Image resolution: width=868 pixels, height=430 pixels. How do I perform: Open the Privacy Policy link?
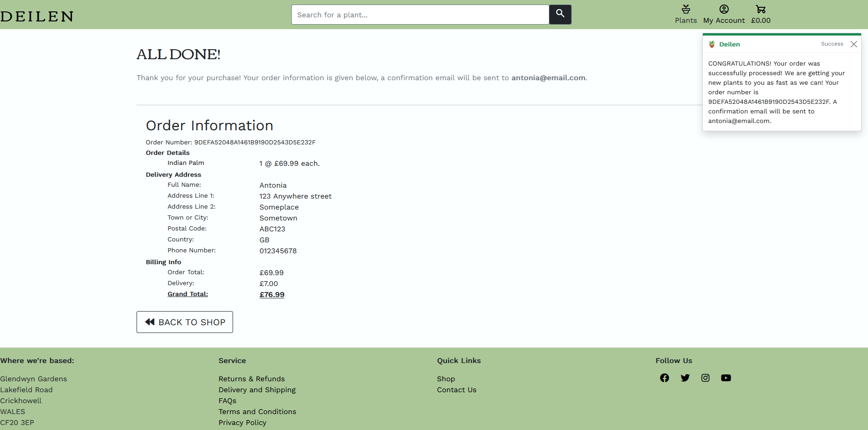pos(242,423)
